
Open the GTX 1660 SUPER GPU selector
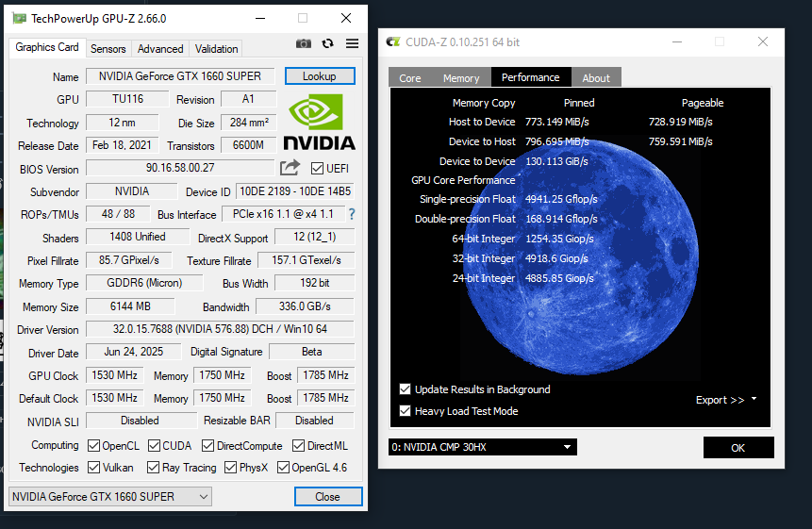click(110, 497)
